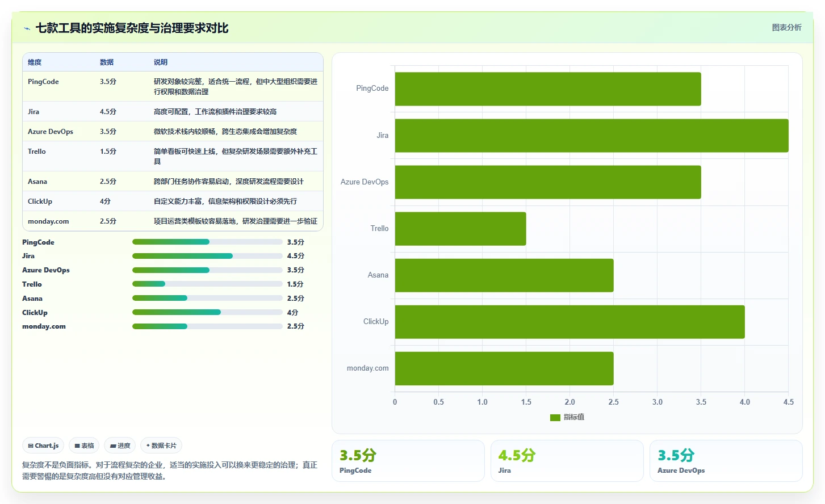Click the PingCode 3.5分 data card
825x504 pixels.
[x=408, y=461]
